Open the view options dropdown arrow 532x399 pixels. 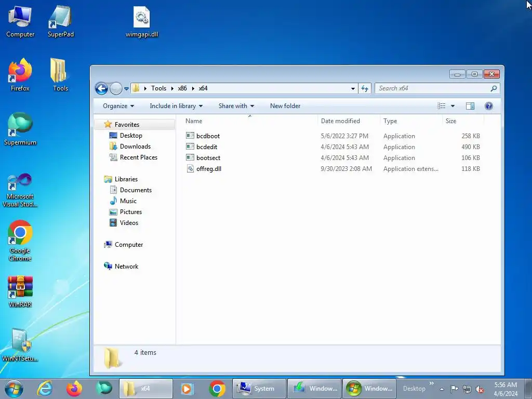[453, 106]
